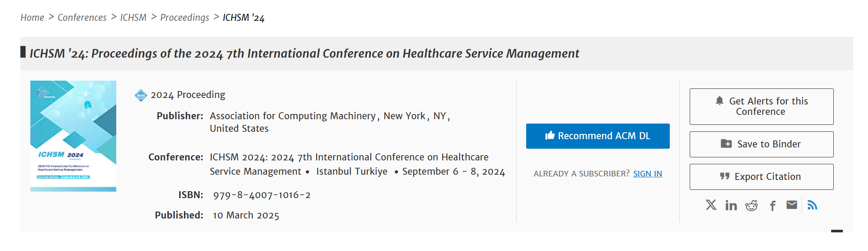Share proceedings on X (Twitter)
The image size is (868, 251).
point(711,205)
